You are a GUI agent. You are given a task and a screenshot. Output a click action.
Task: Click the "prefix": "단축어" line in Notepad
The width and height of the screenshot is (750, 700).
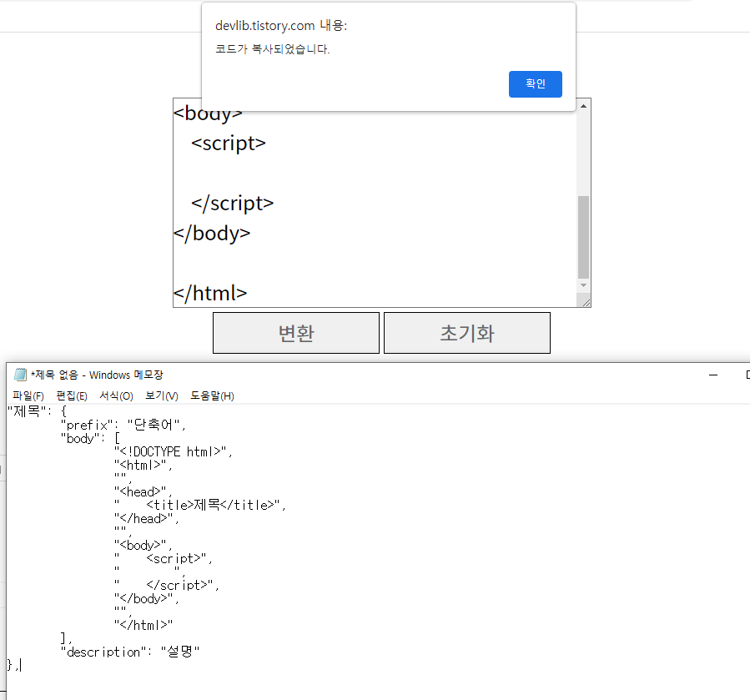pos(123,425)
